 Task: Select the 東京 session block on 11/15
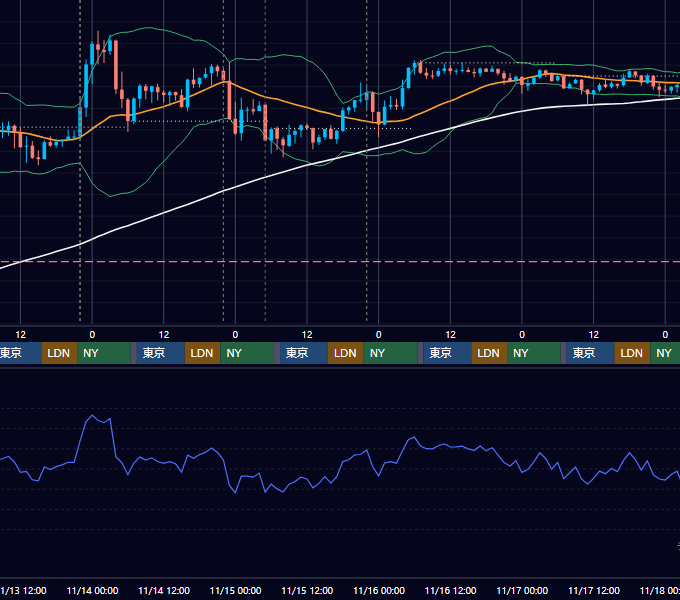pos(304,353)
